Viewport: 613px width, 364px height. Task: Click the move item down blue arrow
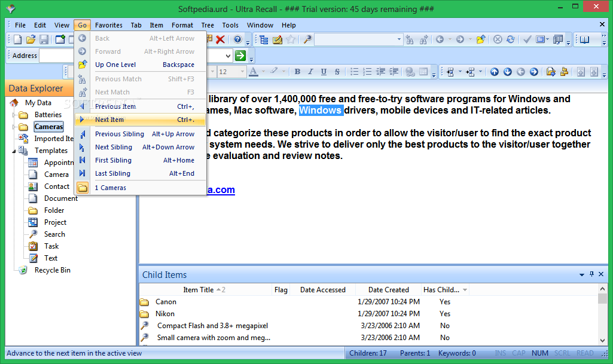pyautogui.click(x=508, y=72)
